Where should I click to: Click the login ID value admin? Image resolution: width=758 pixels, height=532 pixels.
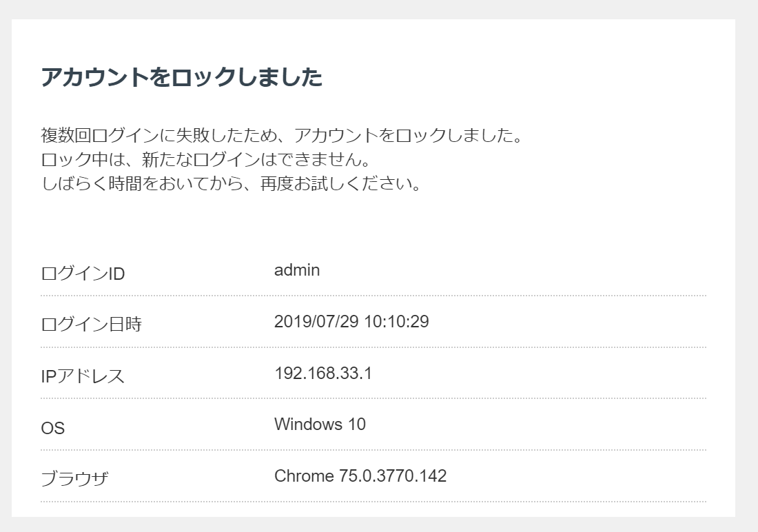coord(297,270)
